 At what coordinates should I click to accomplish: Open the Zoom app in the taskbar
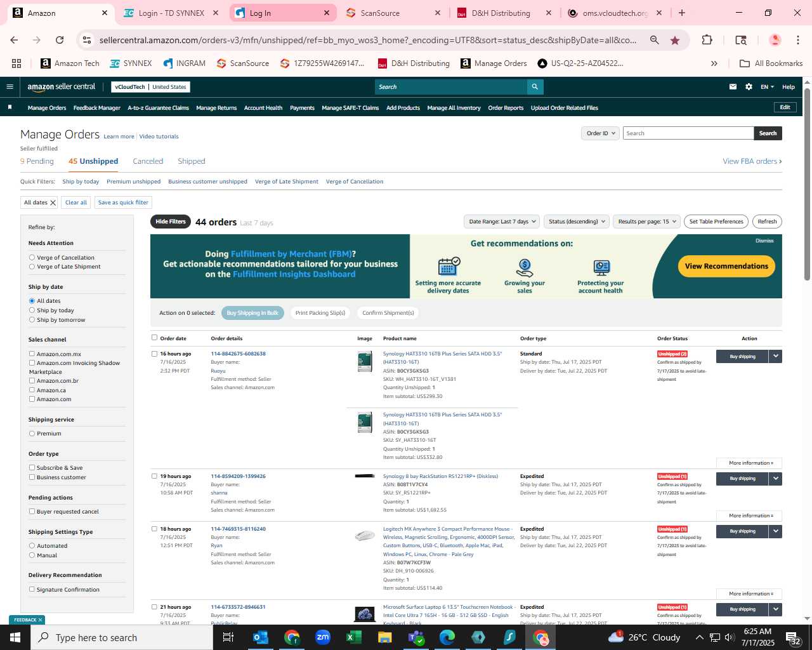point(323,637)
